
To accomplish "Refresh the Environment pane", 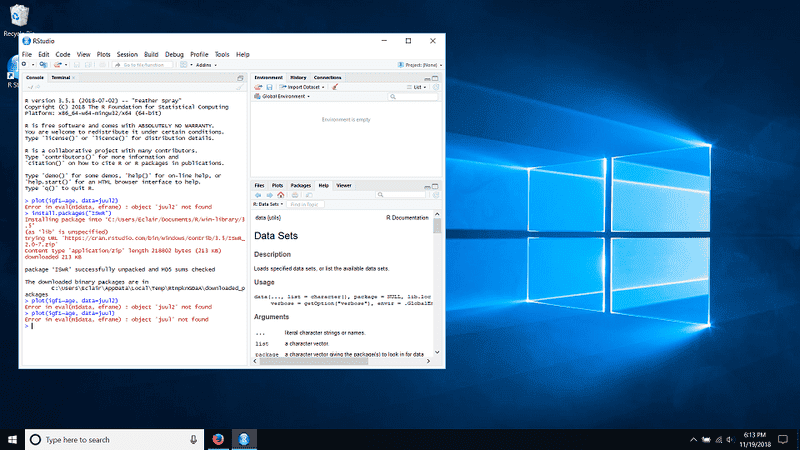I will tap(435, 87).
